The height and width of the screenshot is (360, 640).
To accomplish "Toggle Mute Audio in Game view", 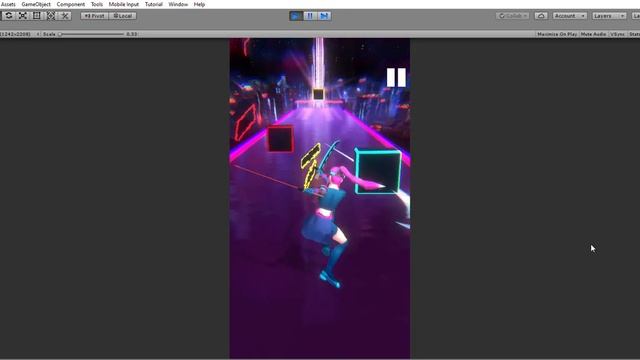I will (x=593, y=34).
